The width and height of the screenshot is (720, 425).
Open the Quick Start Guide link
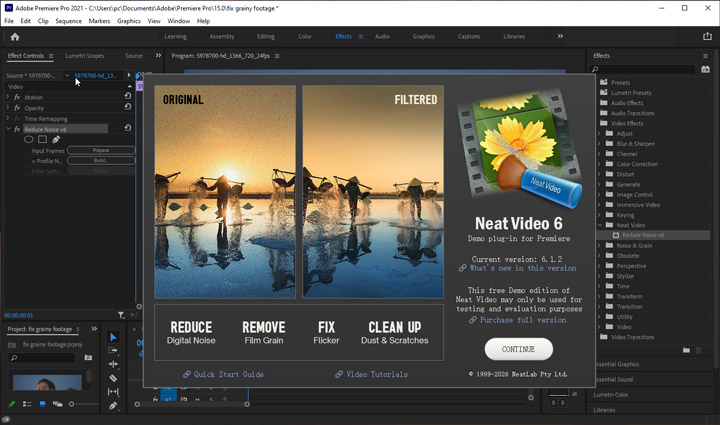point(224,374)
